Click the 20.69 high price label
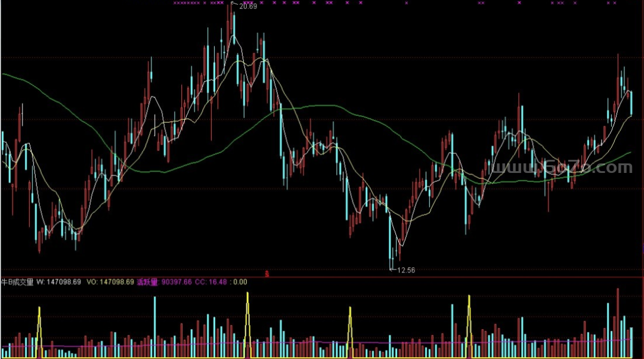Viewport: 644px width, 359px height. click(x=248, y=6)
